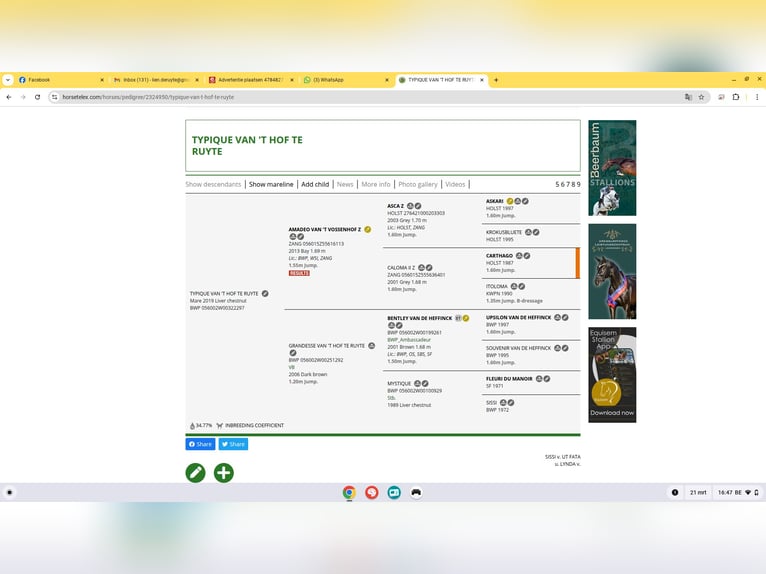The width and height of the screenshot is (766, 574).
Task: Click gold medal icon beside AMADEO VAN 'T VOSSENHOF Z
Action: 368,229
